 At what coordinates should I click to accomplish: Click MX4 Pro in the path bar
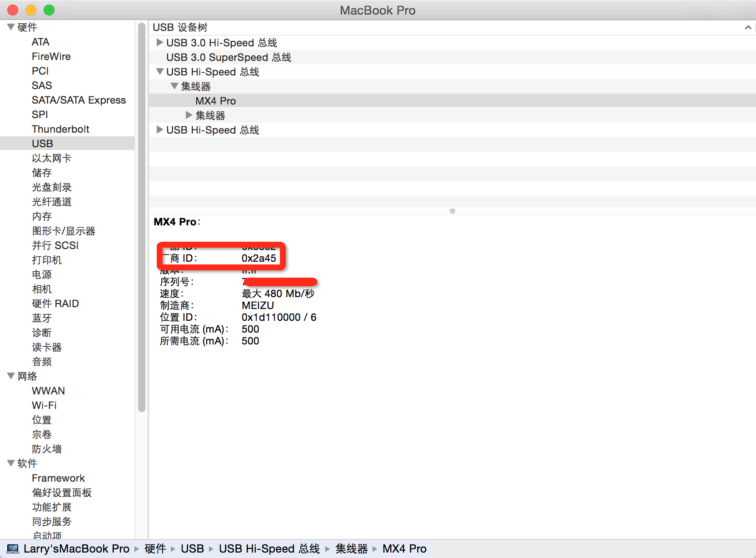click(404, 549)
